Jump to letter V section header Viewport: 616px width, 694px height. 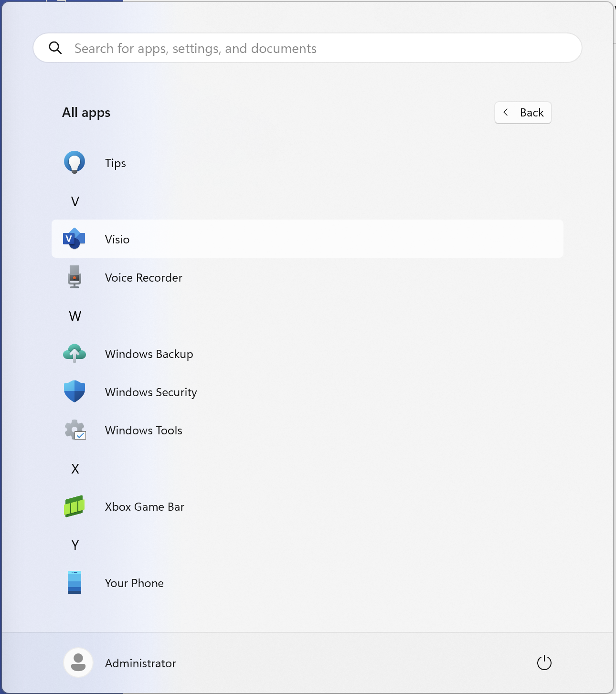(x=75, y=201)
